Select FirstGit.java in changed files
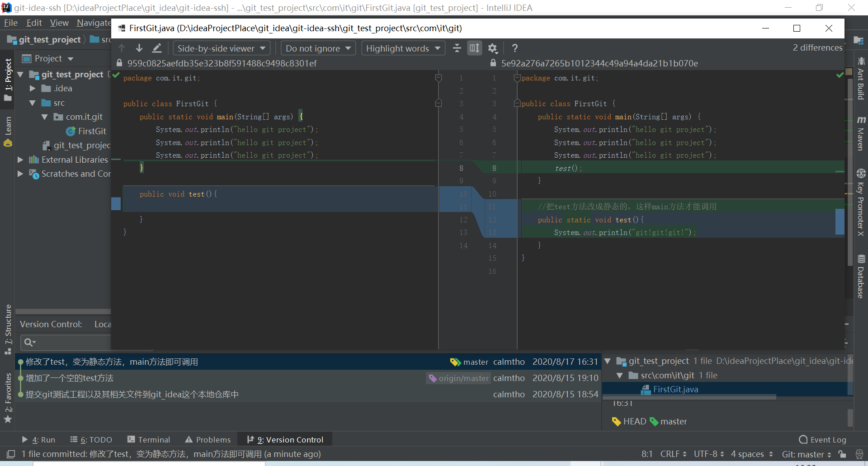The height and width of the screenshot is (466, 868). [670, 389]
